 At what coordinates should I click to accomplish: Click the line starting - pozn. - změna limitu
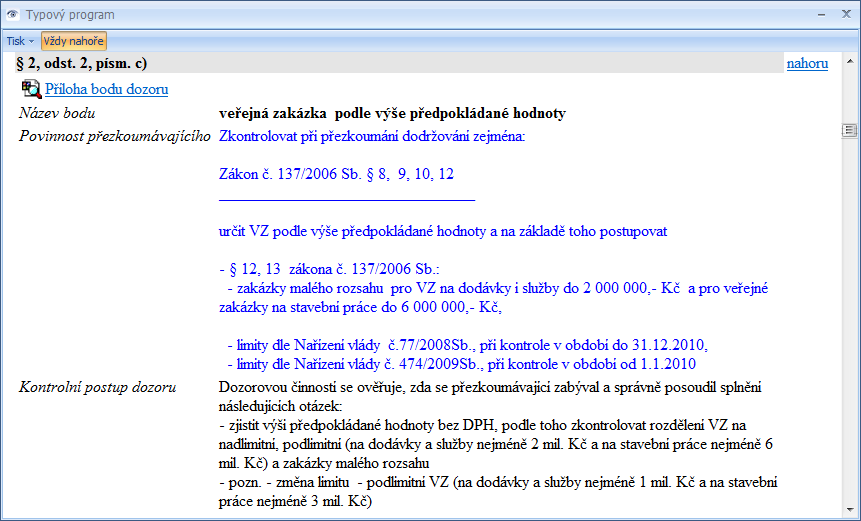497,483
